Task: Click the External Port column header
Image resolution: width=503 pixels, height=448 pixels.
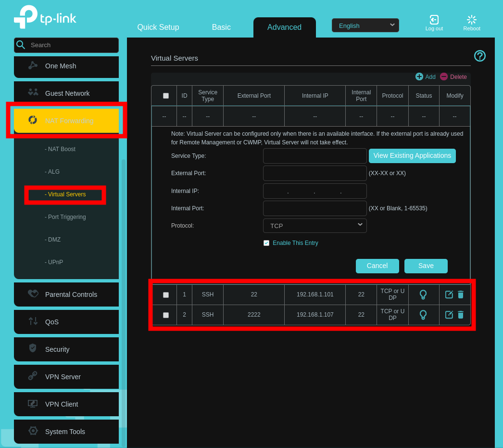Action: [254, 96]
